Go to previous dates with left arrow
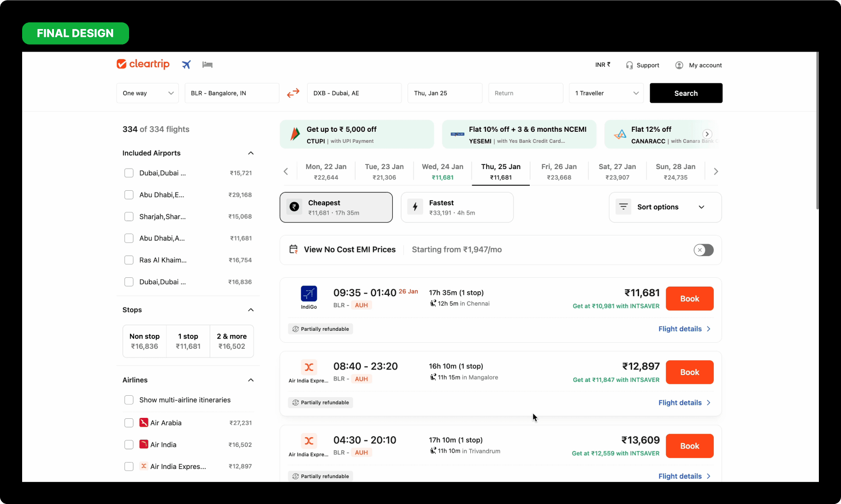Image resolution: width=841 pixels, height=504 pixels. pos(286,171)
